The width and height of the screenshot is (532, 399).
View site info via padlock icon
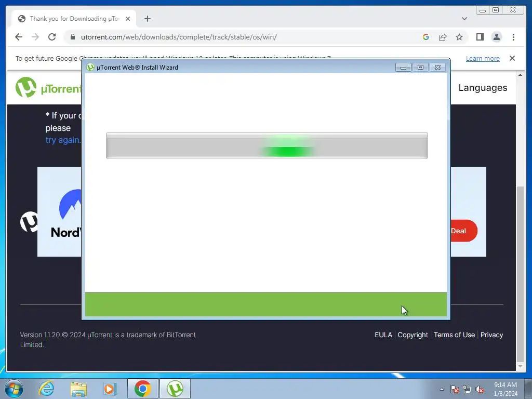point(72,37)
